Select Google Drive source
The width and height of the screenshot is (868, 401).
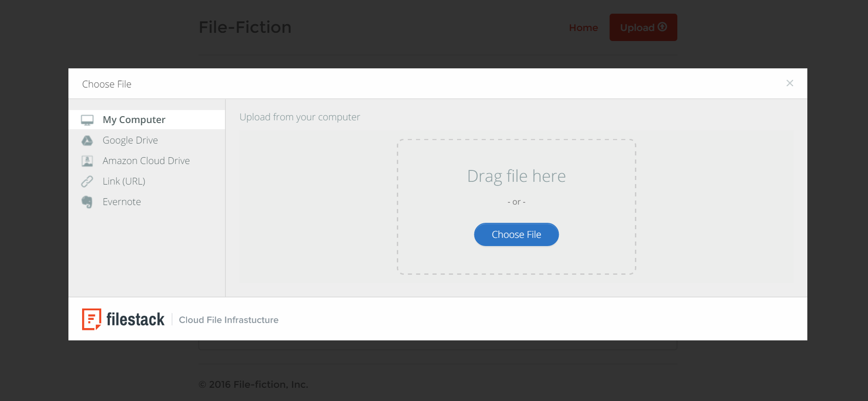coord(146,140)
